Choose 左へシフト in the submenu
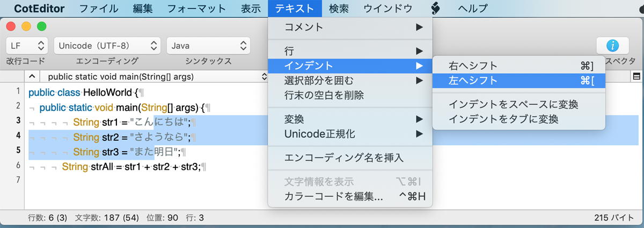 [x=518, y=81]
